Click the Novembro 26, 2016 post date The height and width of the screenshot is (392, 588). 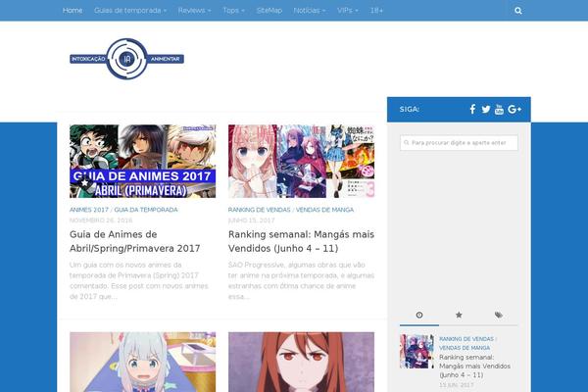click(x=101, y=220)
